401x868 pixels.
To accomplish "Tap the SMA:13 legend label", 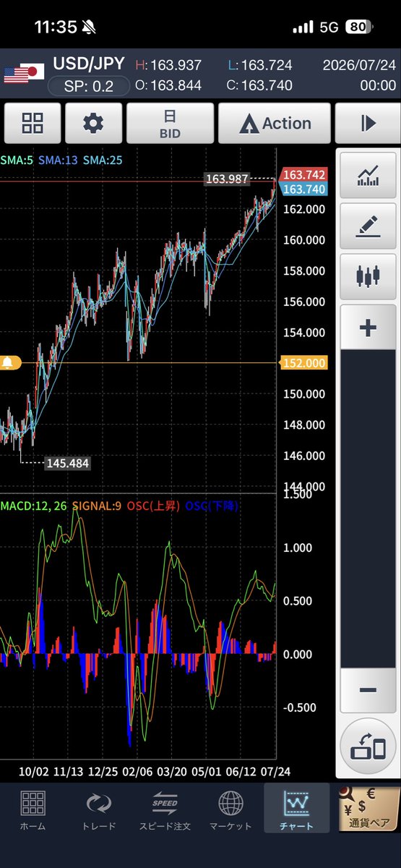I will [58, 160].
